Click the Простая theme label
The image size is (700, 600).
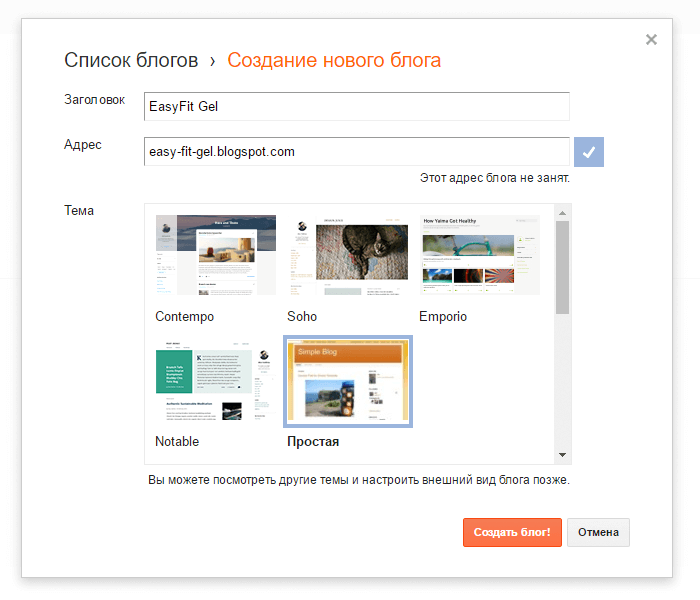pos(313,442)
